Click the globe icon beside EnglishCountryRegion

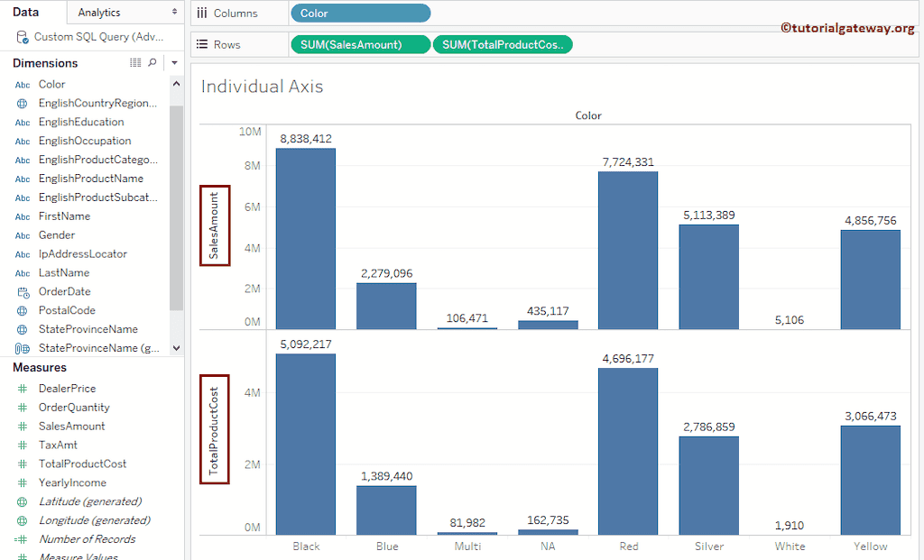pos(21,103)
